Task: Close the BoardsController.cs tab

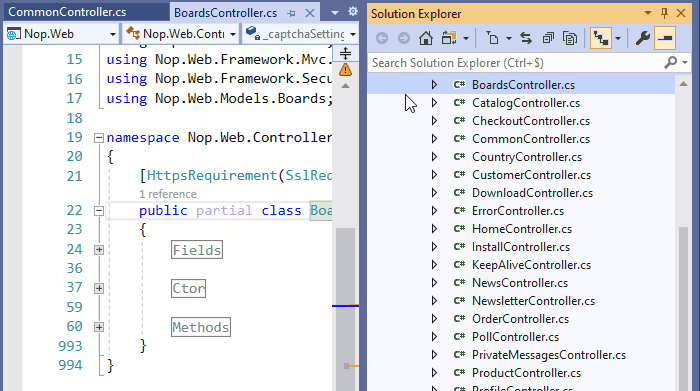Action: [310, 13]
